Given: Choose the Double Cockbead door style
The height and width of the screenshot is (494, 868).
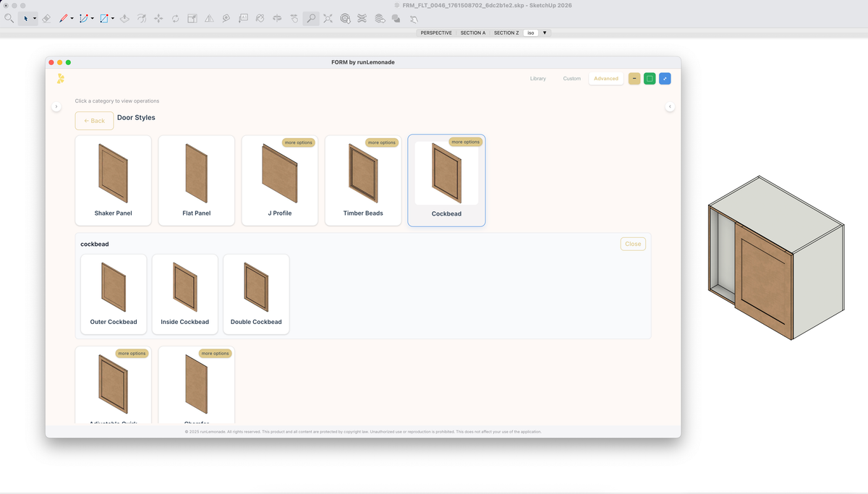Looking at the screenshot, I should pyautogui.click(x=256, y=294).
